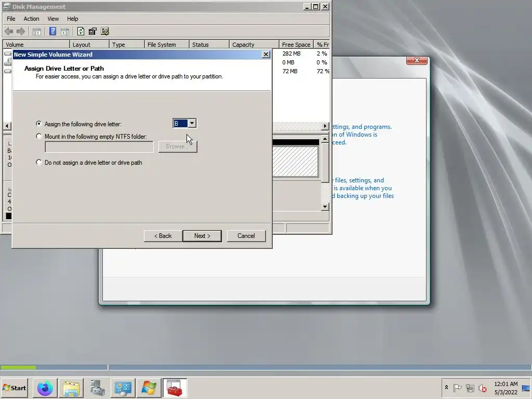
Task: Click the disk Settings toolbar icon
Action: click(105, 32)
